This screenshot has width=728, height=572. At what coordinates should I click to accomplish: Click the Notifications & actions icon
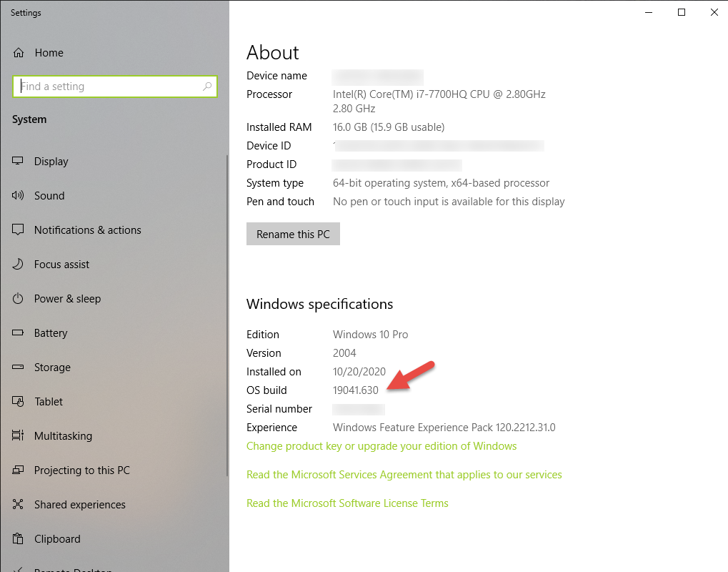tap(18, 230)
